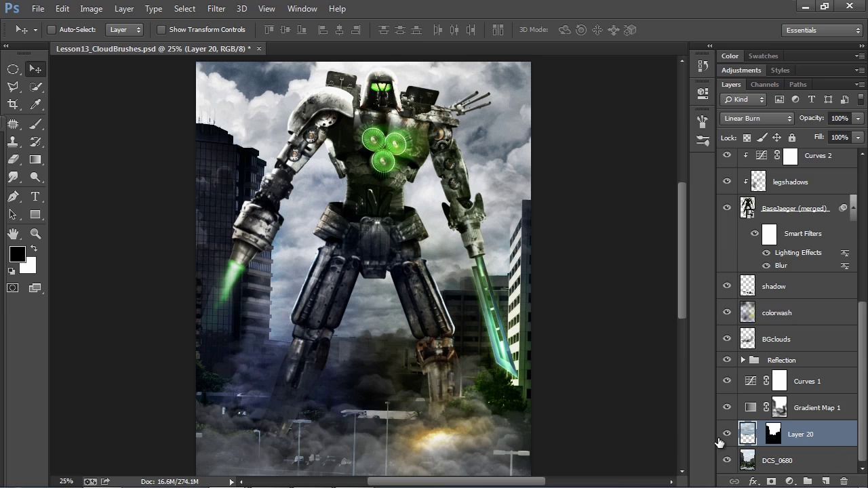Open the Linear Burn blend mode dropdown

pos(757,119)
